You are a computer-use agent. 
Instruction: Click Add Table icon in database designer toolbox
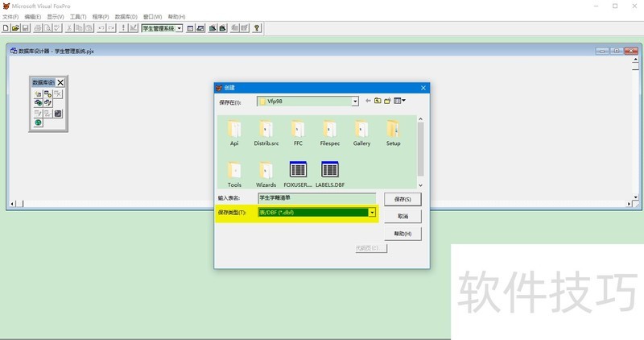coord(47,93)
